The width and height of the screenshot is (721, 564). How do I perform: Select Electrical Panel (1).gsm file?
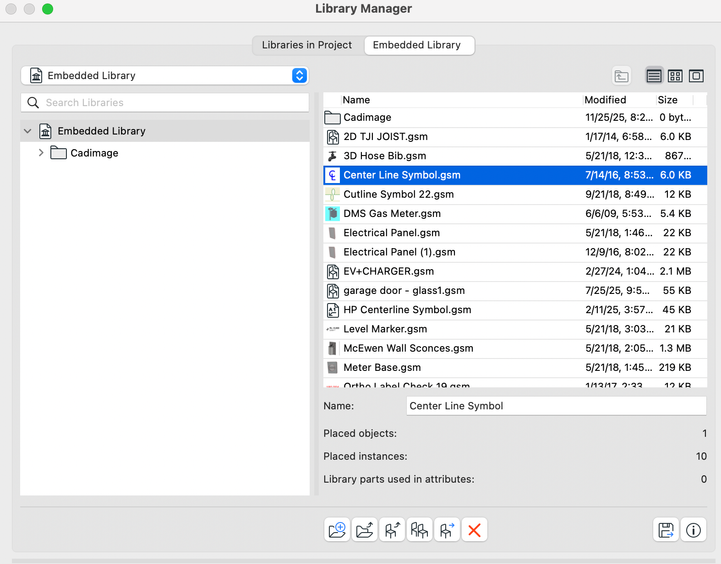(x=515, y=252)
